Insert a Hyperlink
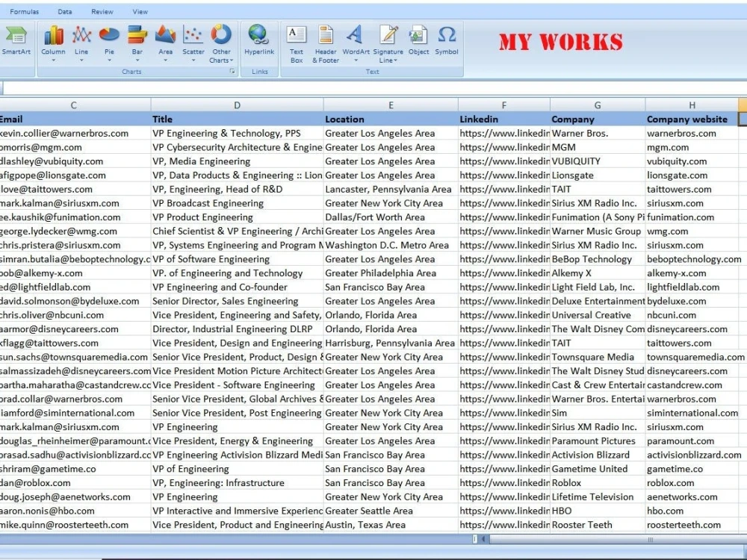This screenshot has width=747, height=560. tap(259, 41)
